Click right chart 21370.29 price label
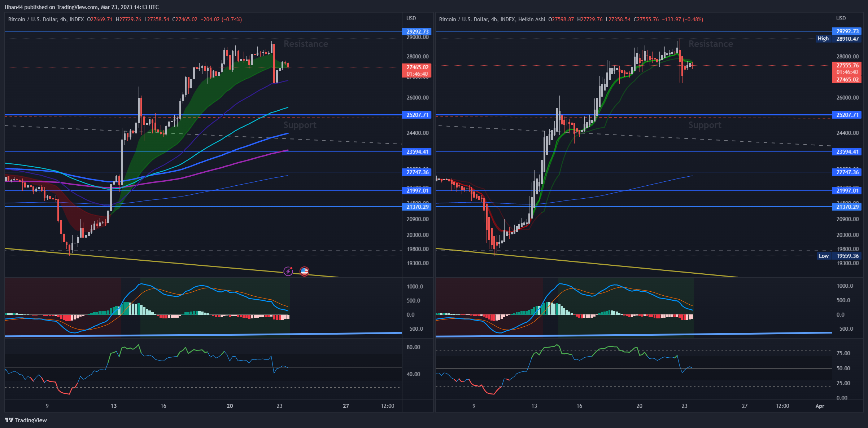The image size is (868, 428). [x=847, y=207]
